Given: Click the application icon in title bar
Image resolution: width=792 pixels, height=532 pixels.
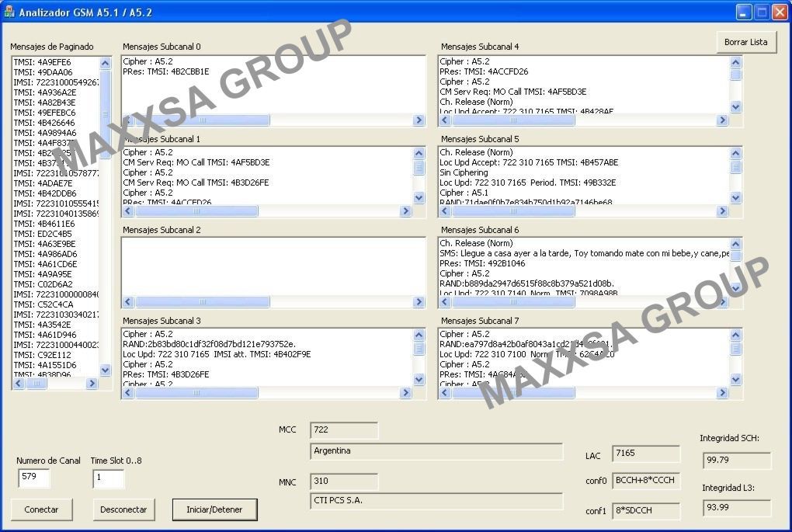Looking at the screenshot, I should [9, 12].
